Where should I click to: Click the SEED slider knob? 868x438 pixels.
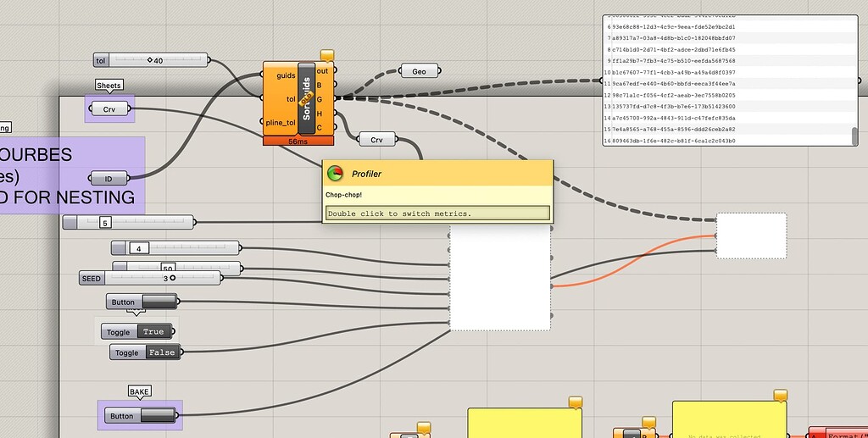point(173,278)
